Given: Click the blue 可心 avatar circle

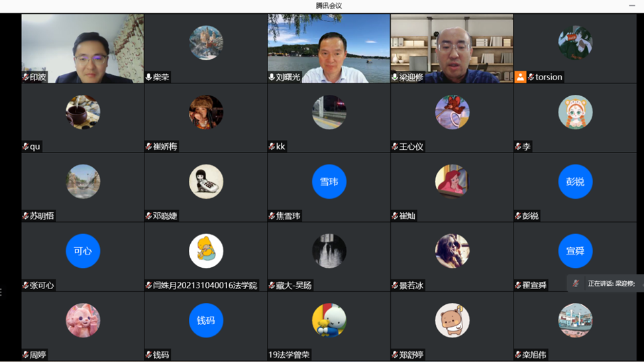Looking at the screenshot, I should [x=83, y=251].
